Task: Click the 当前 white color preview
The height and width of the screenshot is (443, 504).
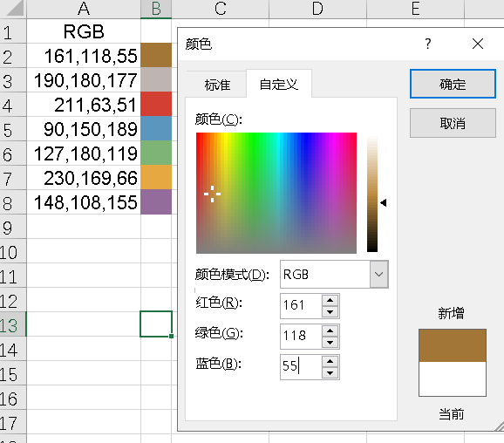Action: pos(453,378)
